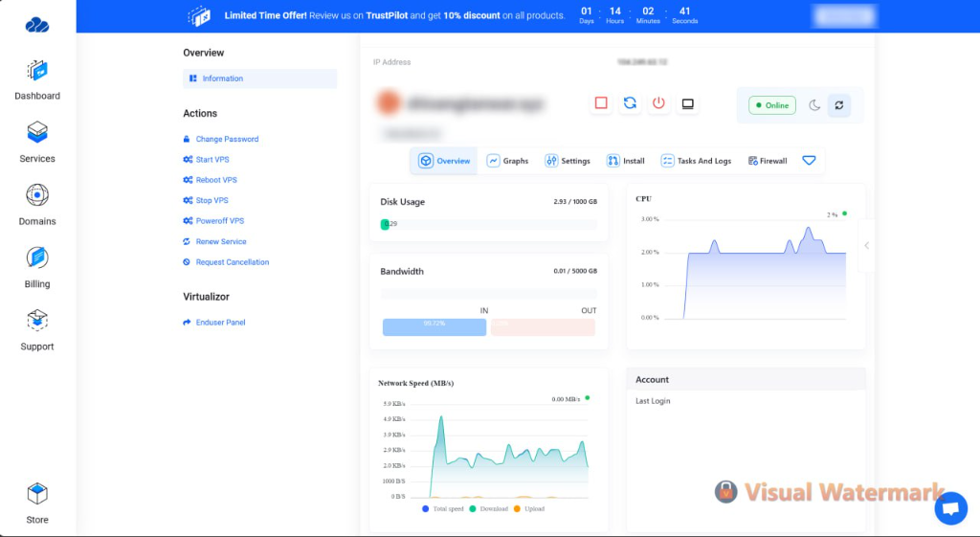Open the Billing section
Image resolution: width=980 pixels, height=537 pixels.
pyautogui.click(x=37, y=268)
